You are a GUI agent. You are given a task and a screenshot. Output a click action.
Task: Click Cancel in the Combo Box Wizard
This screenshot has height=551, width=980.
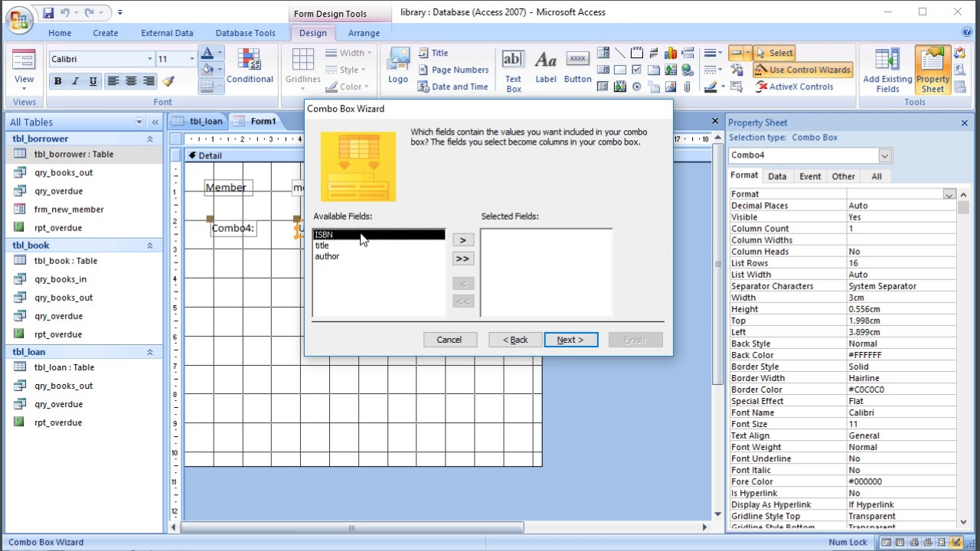(x=449, y=340)
